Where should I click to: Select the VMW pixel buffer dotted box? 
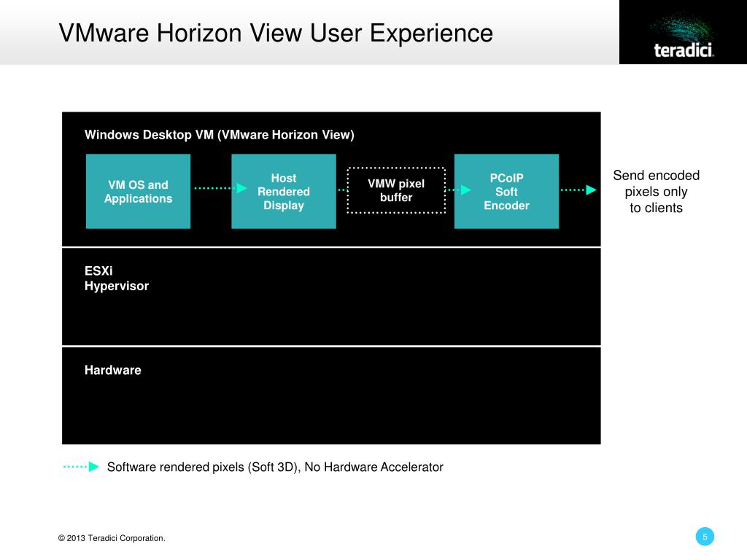396,190
